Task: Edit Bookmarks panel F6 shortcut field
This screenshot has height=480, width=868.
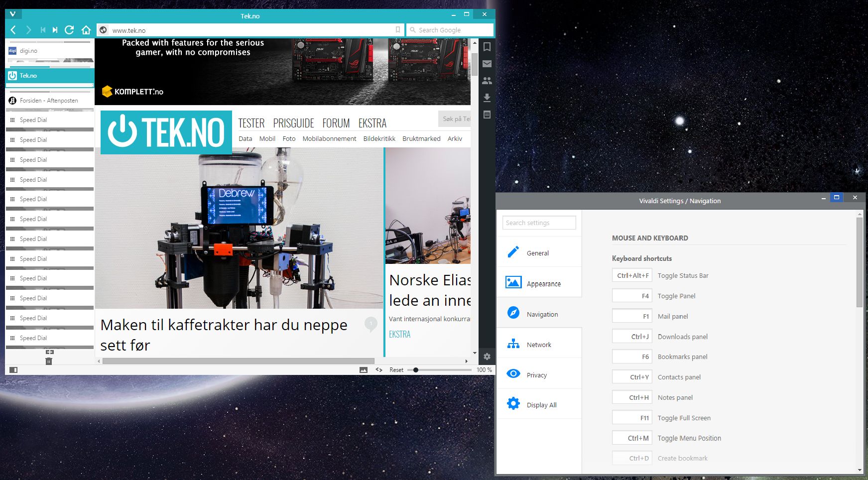Action: coord(632,357)
